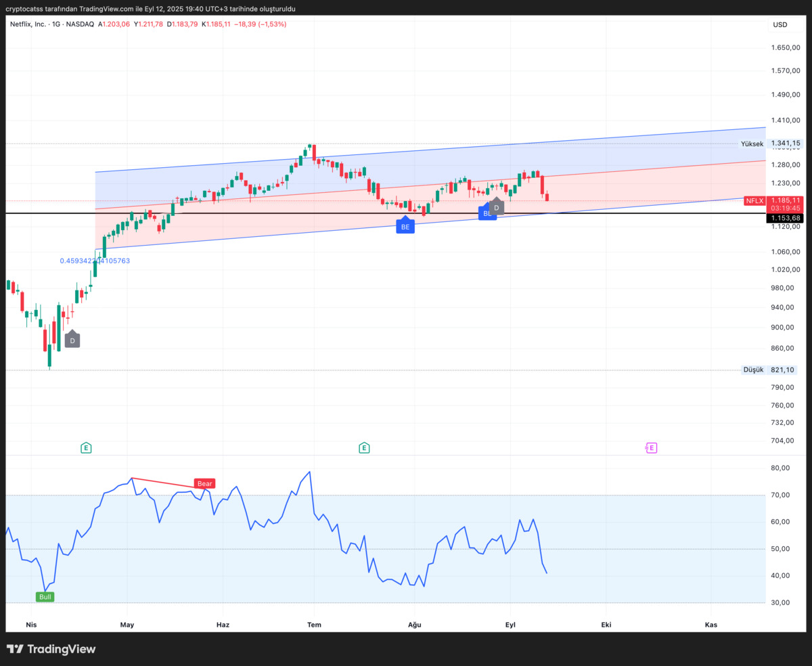Click the 1.020,00 price axis label
This screenshot has width=812, height=666.
(x=786, y=269)
